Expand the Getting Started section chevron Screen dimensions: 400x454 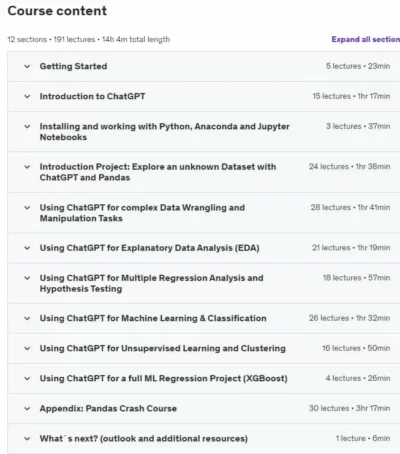[x=27, y=66]
